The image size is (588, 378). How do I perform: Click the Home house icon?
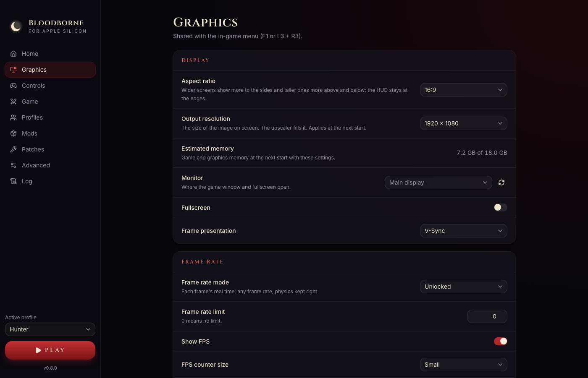[x=13, y=54]
